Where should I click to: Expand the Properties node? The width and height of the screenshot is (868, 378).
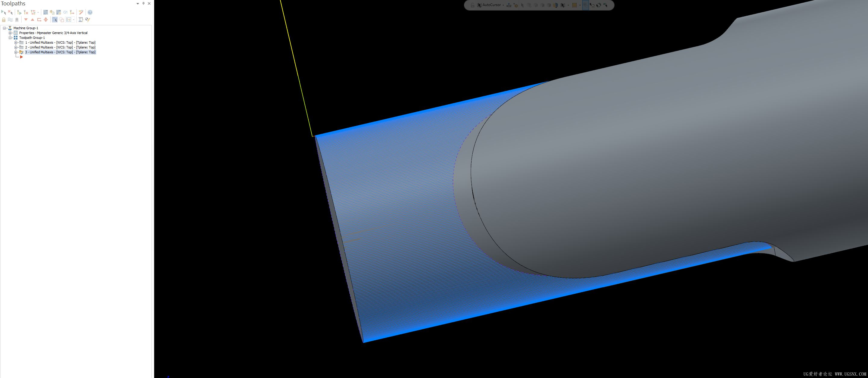[10, 33]
